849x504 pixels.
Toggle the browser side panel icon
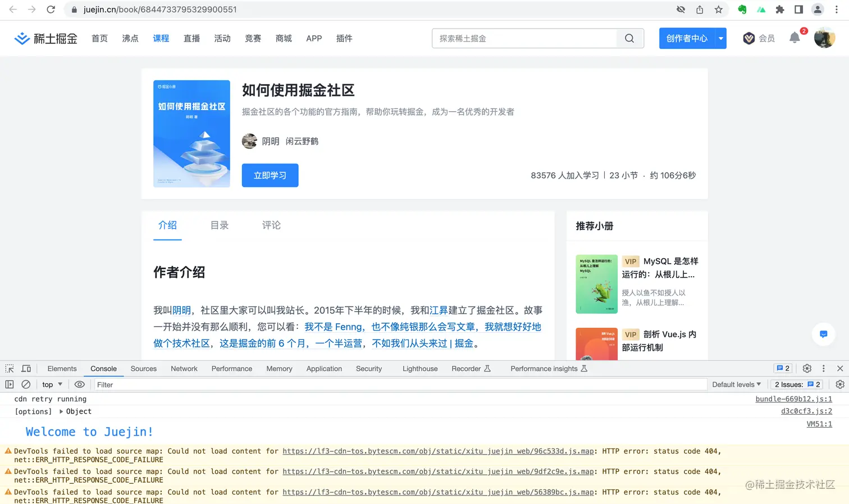[798, 10]
